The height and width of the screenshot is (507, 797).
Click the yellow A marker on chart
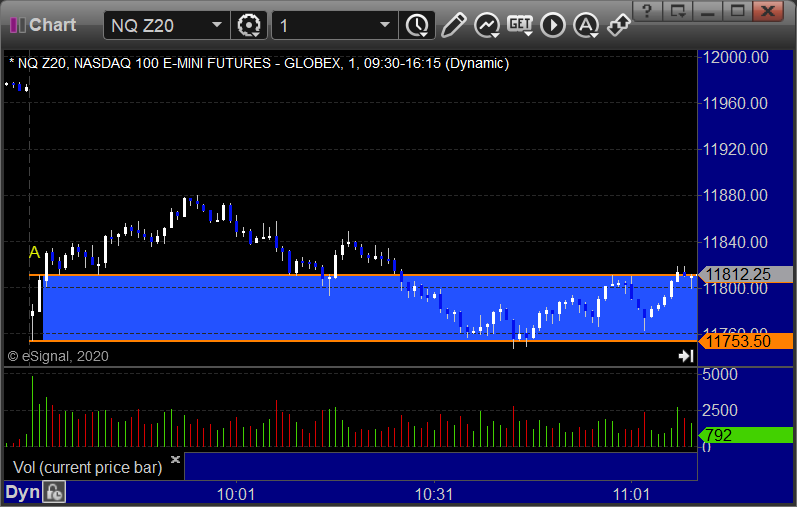click(35, 252)
